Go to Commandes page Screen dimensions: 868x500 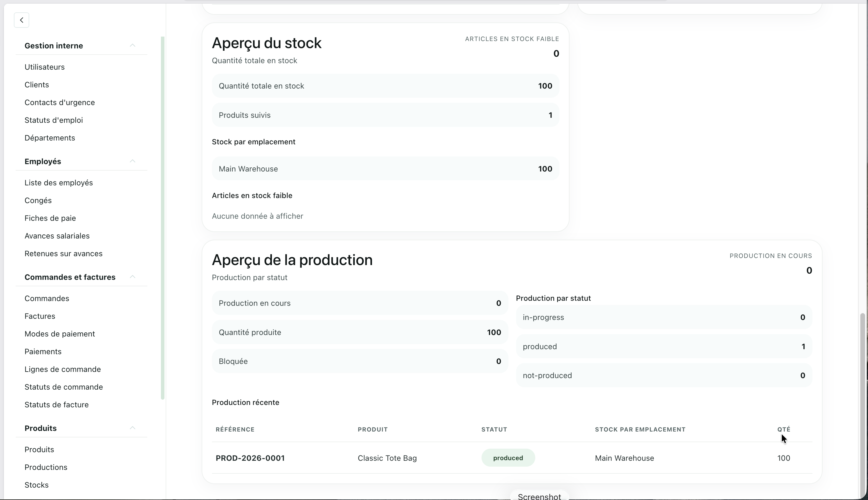[47, 298]
